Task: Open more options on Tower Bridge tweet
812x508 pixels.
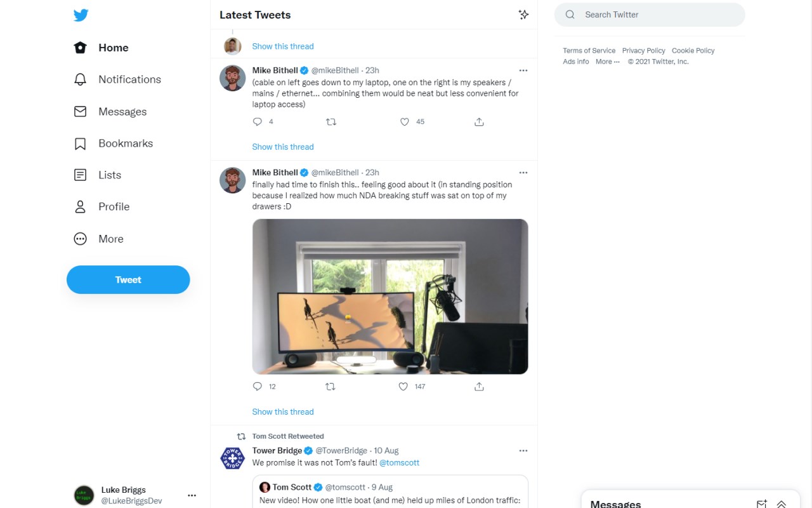Action: coord(523,451)
